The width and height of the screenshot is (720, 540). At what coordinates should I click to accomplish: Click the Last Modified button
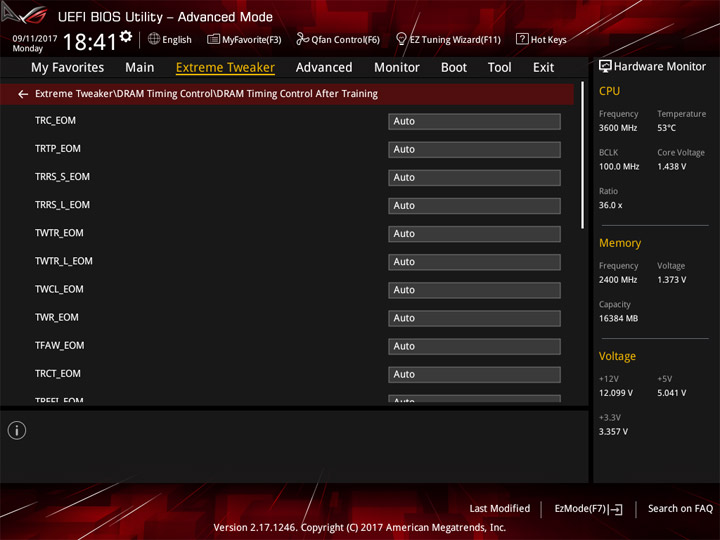(x=500, y=509)
